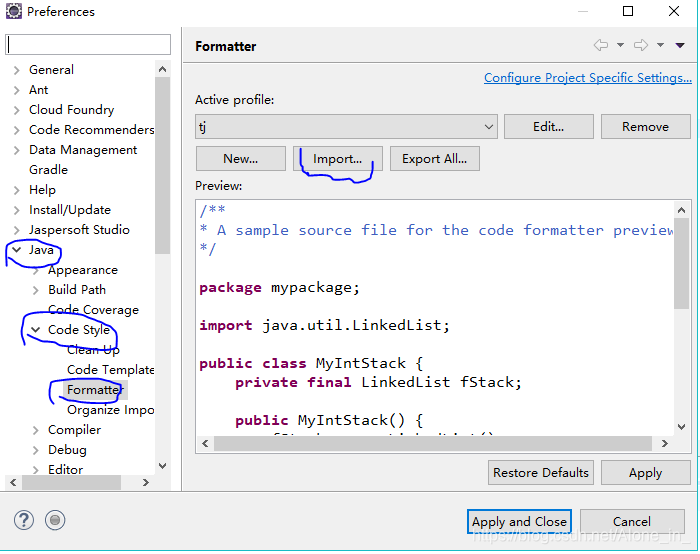Image resolution: width=700 pixels, height=554 pixels.
Task: Expand the Debug node
Action: pos(36,450)
